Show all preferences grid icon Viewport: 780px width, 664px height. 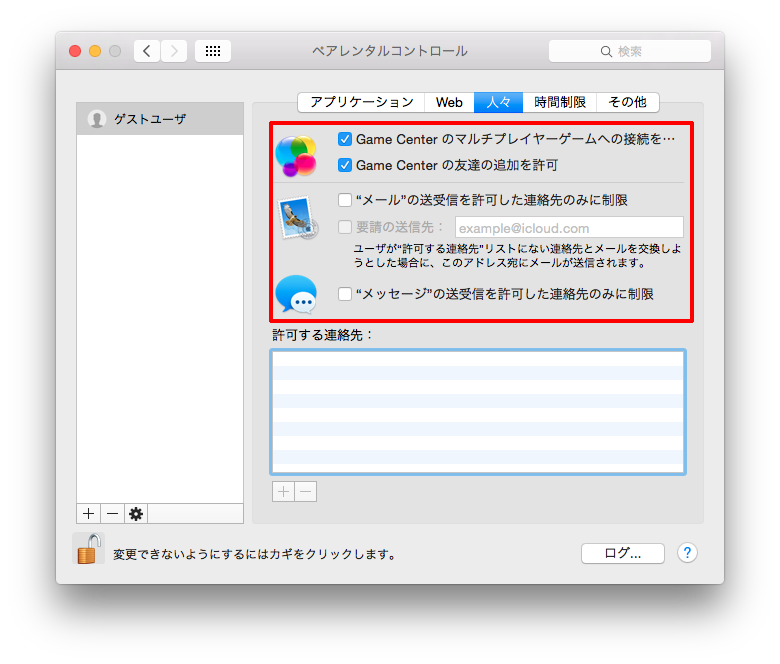(x=213, y=51)
